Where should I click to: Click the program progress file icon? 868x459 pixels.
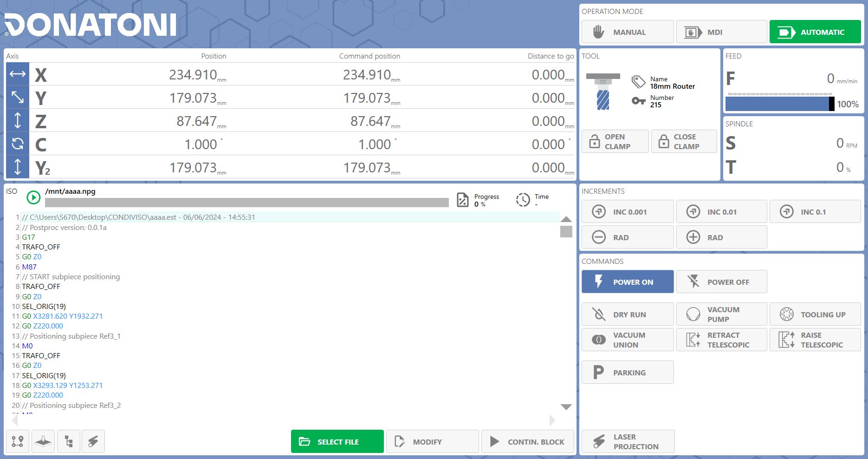pyautogui.click(x=463, y=200)
